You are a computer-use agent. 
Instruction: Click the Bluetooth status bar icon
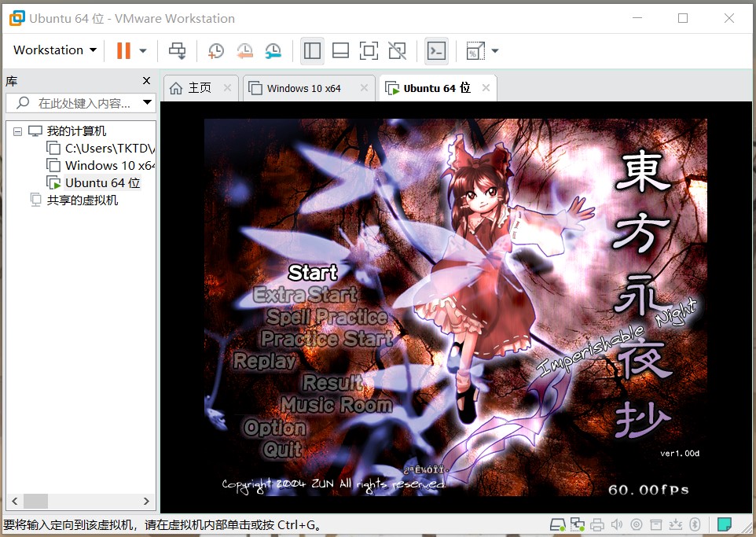[695, 524]
